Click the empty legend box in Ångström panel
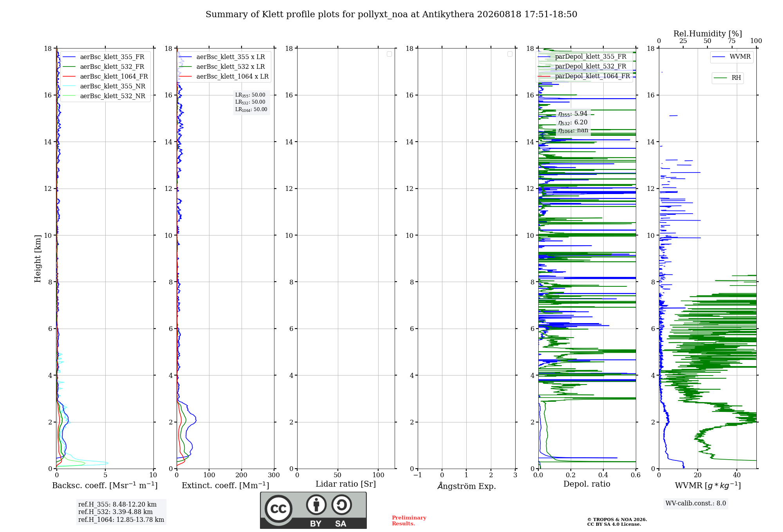783x532 pixels. 510,54
